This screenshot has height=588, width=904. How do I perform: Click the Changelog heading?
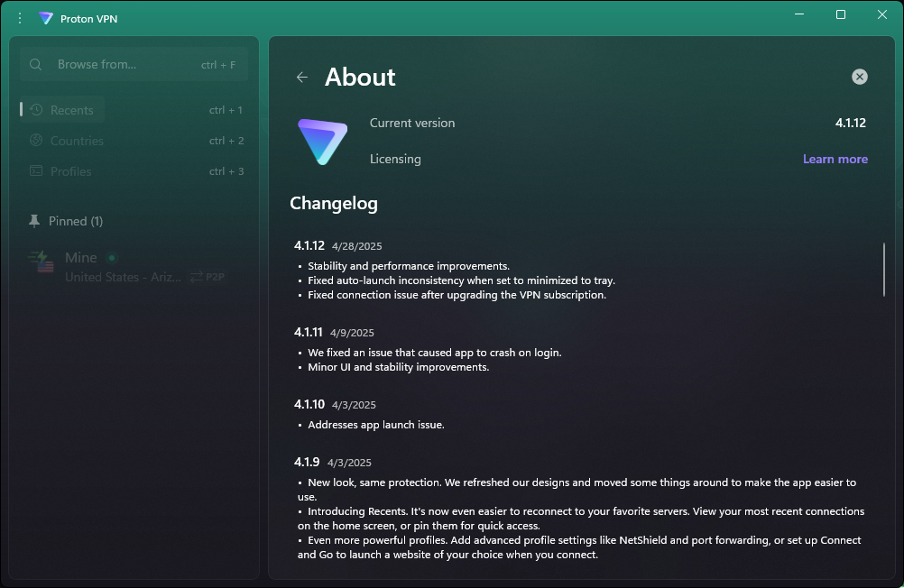pos(334,203)
